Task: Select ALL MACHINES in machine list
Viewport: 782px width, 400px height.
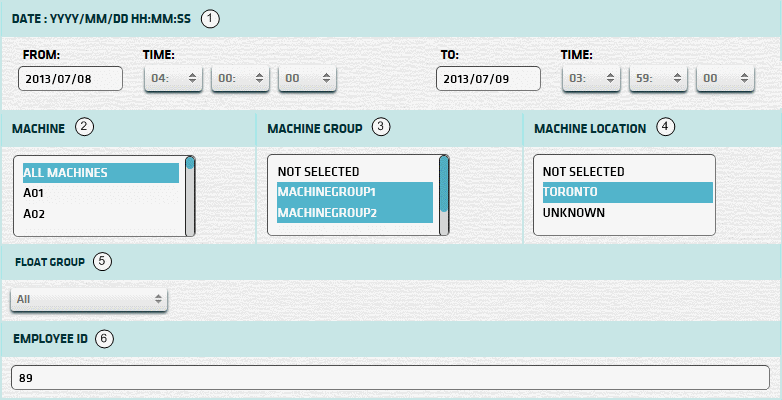Action: 100,173
